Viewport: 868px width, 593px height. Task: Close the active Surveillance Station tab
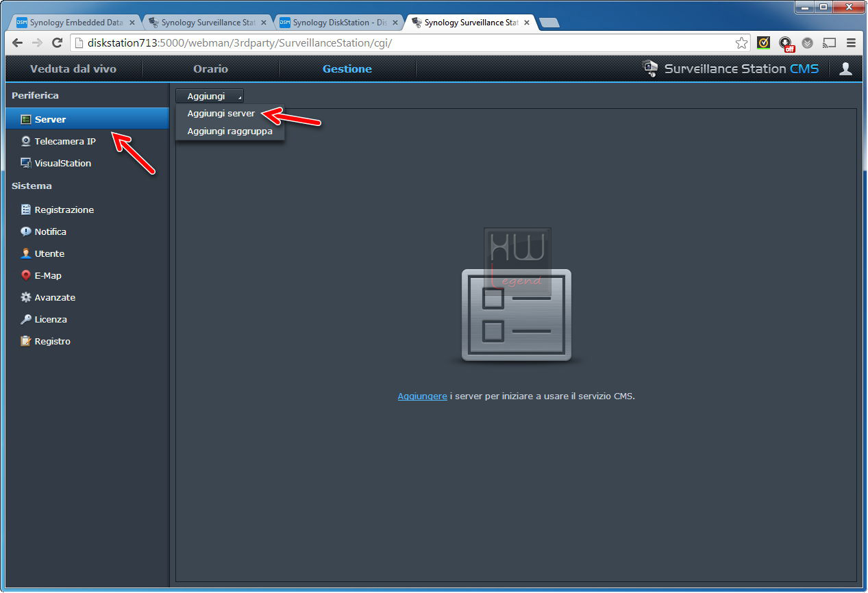tap(527, 23)
